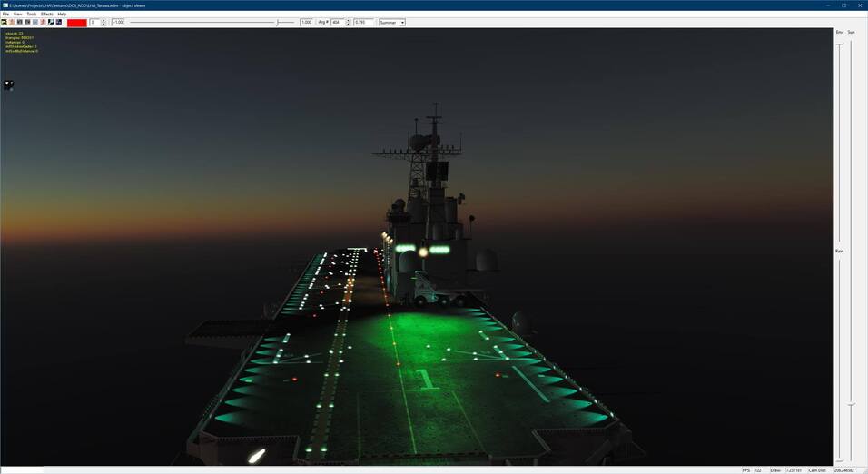Open the View menu
The width and height of the screenshot is (868, 474).
pyautogui.click(x=17, y=14)
